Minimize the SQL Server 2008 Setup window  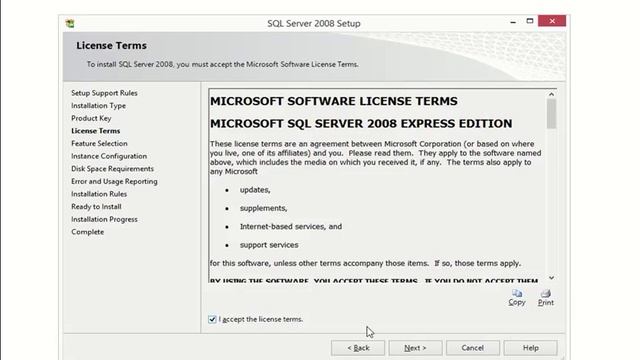[513, 22]
